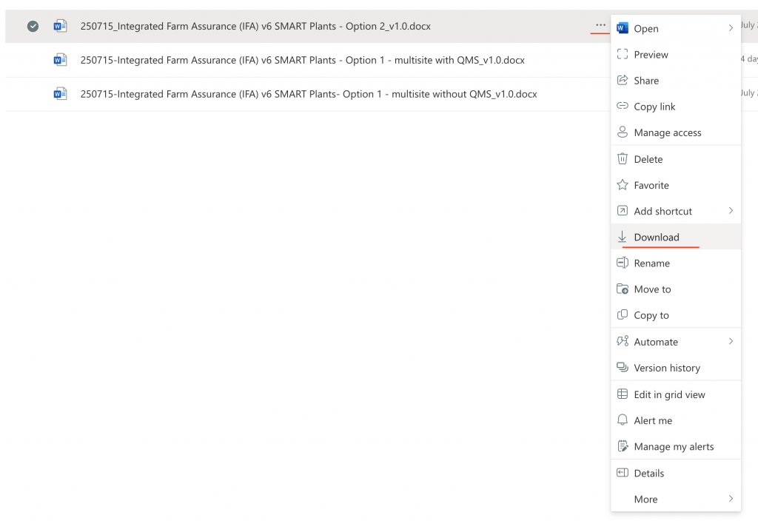Select Rename in the context menu
The width and height of the screenshot is (758, 532).
click(651, 263)
